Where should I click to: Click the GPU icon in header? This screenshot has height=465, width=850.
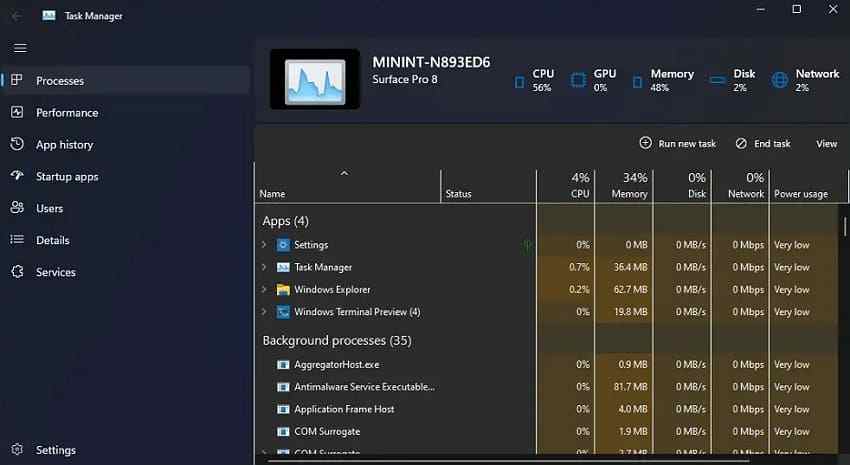click(x=578, y=81)
